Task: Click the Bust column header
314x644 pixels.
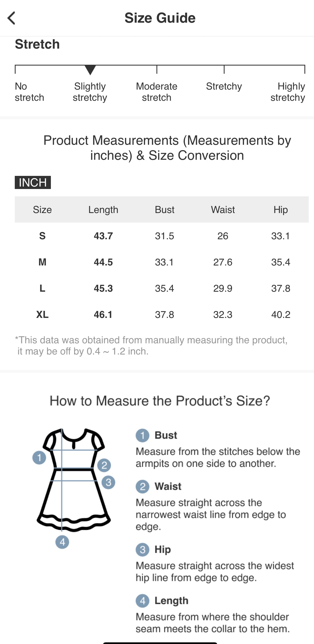Action: click(164, 209)
